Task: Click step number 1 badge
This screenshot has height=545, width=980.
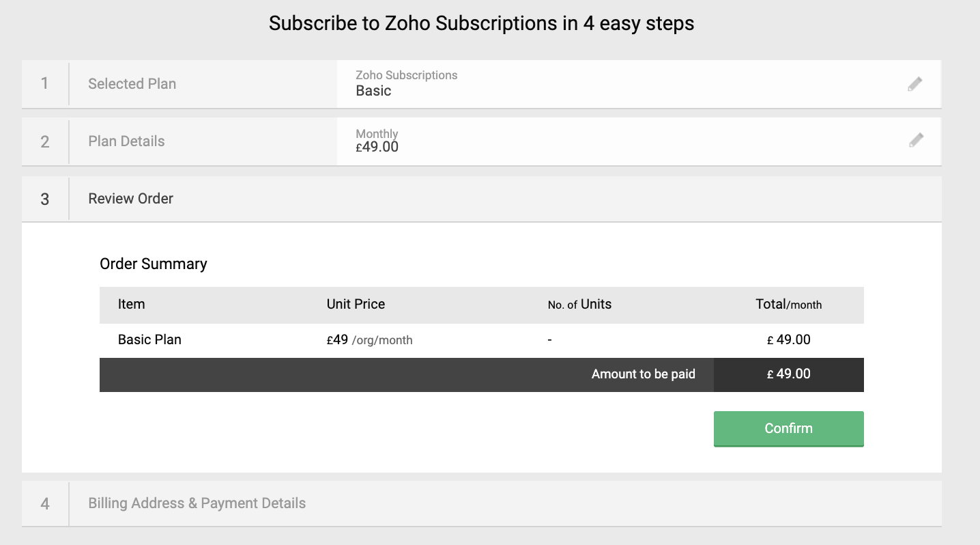Action: [45, 84]
